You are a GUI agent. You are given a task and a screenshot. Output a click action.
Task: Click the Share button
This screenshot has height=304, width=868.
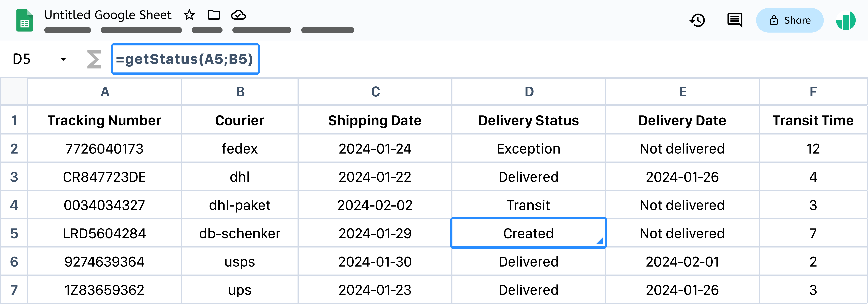789,20
